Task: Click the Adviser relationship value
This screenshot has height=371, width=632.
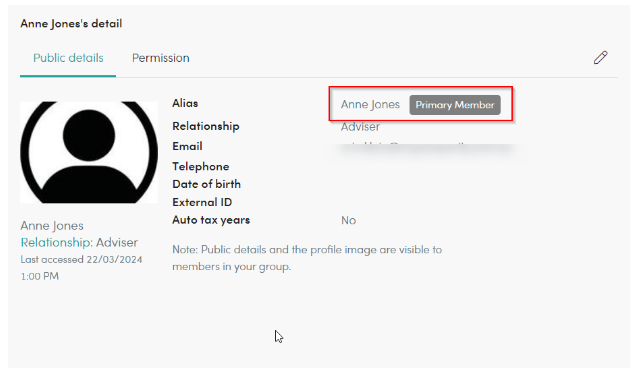Action: tap(360, 127)
